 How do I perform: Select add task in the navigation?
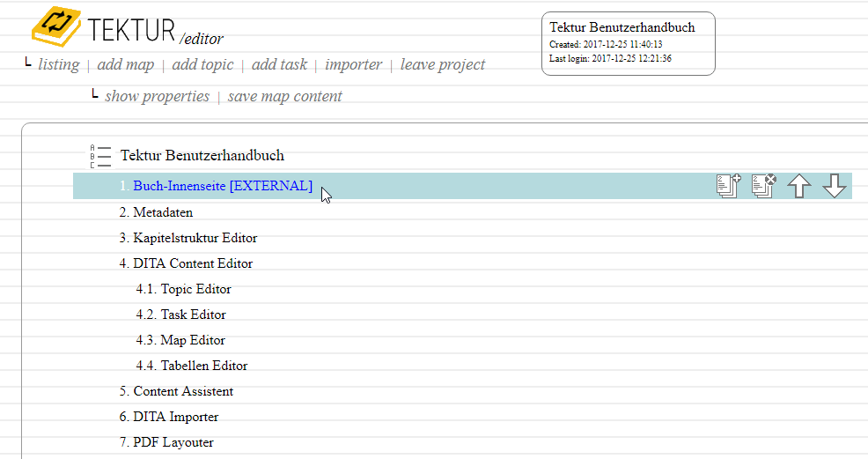coord(279,64)
